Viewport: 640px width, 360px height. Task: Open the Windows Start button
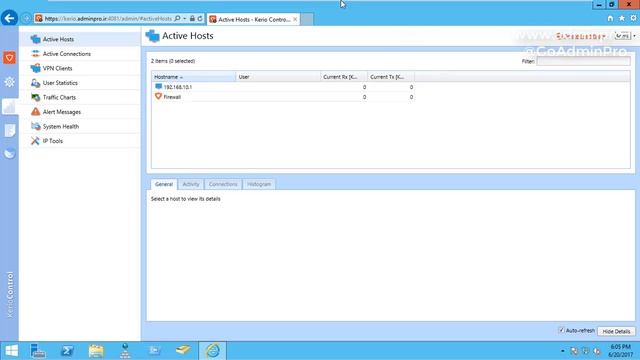coord(11,351)
